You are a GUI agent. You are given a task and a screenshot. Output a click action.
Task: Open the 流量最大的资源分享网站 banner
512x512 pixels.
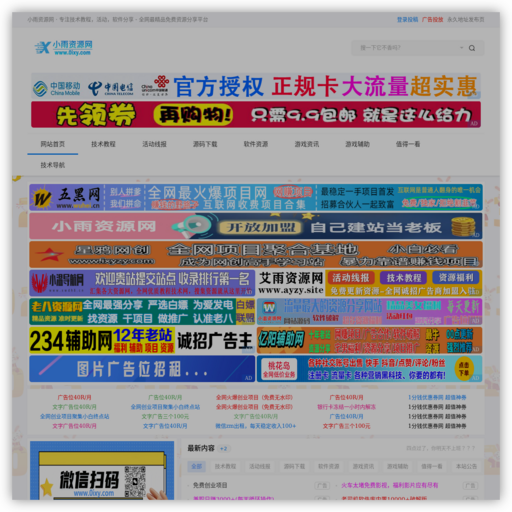(x=369, y=312)
